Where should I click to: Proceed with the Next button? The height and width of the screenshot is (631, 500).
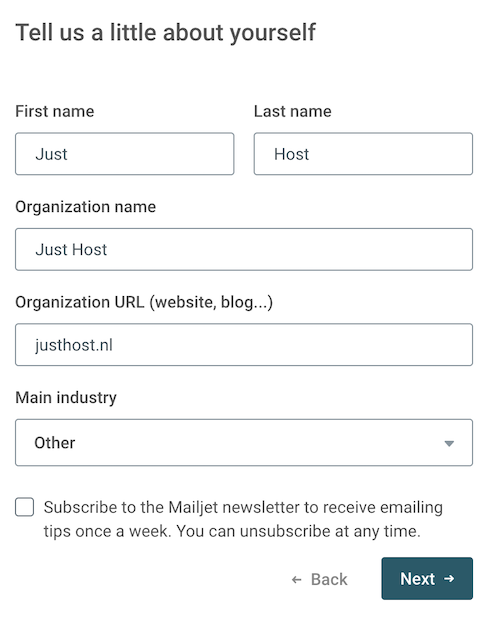427,578
